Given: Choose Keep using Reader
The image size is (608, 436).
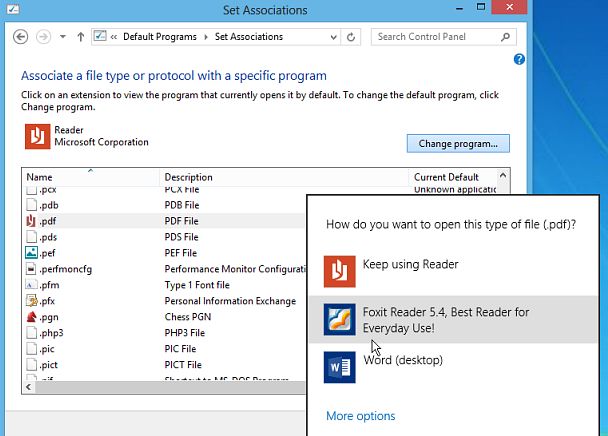Looking at the screenshot, I should (453, 272).
